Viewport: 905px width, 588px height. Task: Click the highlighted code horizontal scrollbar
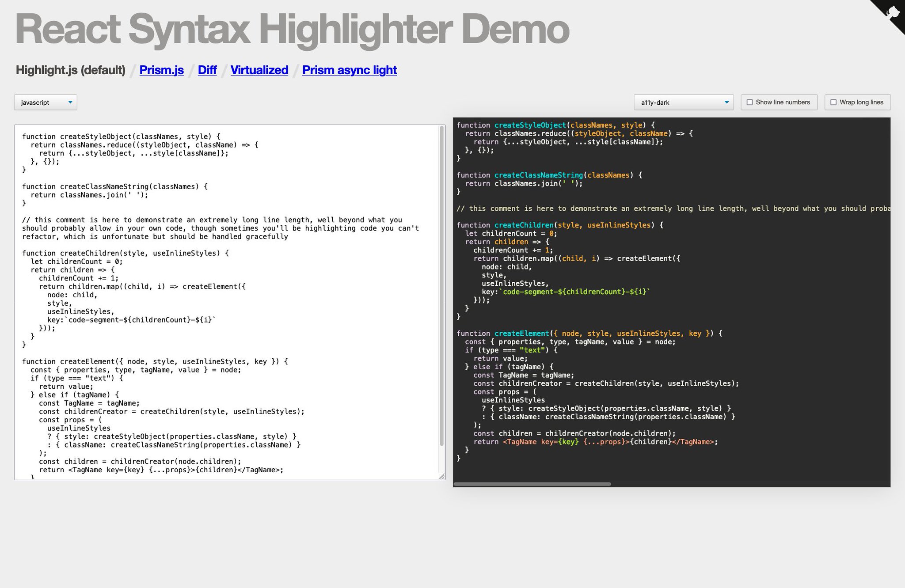pos(532,484)
